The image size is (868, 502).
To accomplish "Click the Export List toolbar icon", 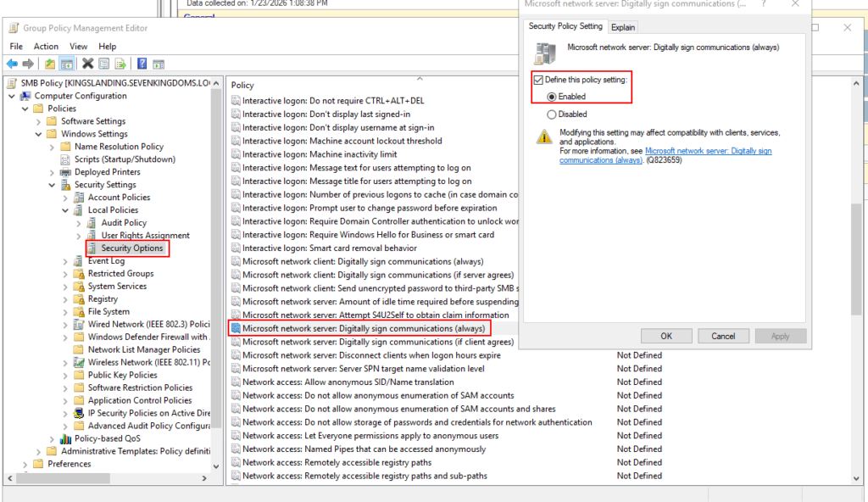I will 120,64.
